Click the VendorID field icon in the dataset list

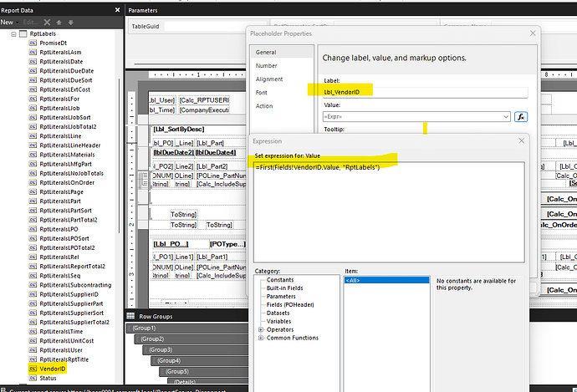[x=32, y=368]
